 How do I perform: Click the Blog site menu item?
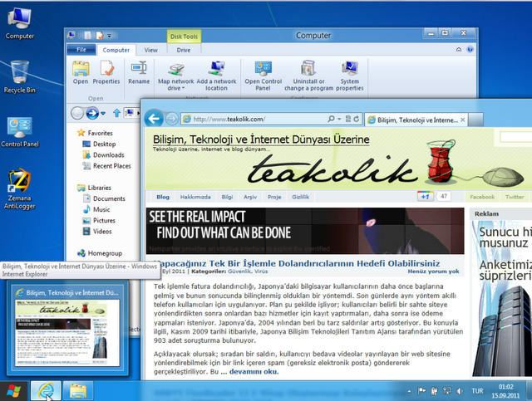[x=163, y=197]
